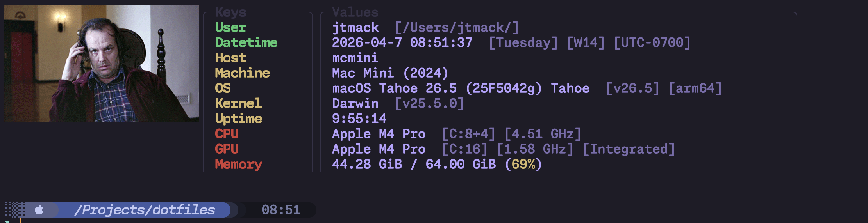
Task: Click the 69% memory usage value
Action: (523, 165)
